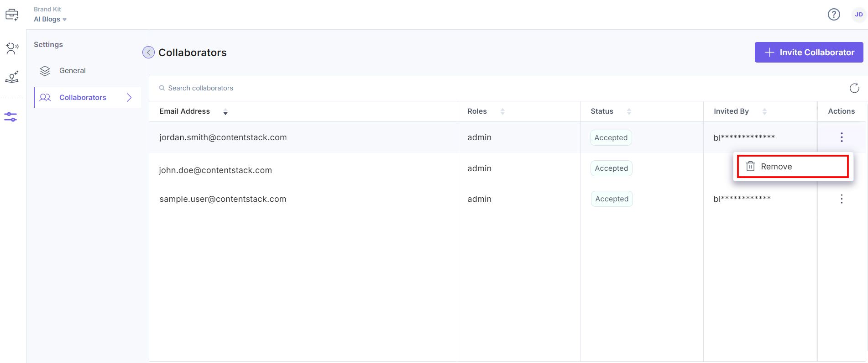Screen dimensions: 868x363
Task: Click the Settings panel heading
Action: 48,44
